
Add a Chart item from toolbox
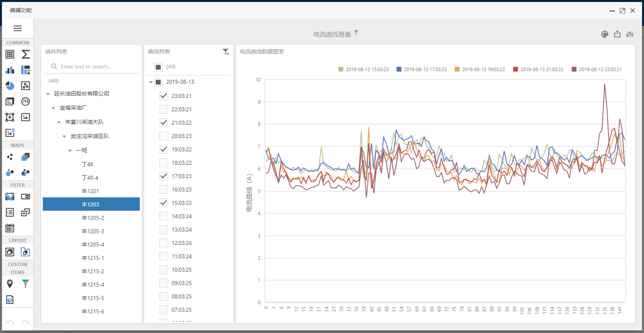[10, 70]
